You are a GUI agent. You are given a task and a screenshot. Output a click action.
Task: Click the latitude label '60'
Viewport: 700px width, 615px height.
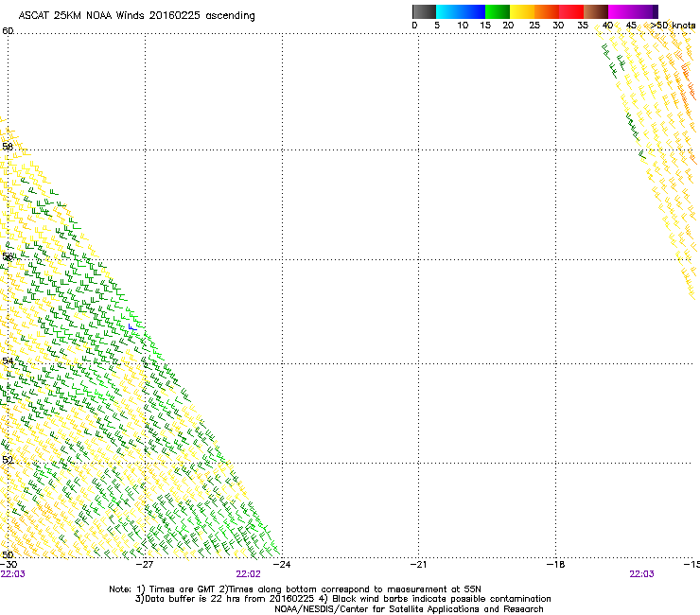[8, 31]
